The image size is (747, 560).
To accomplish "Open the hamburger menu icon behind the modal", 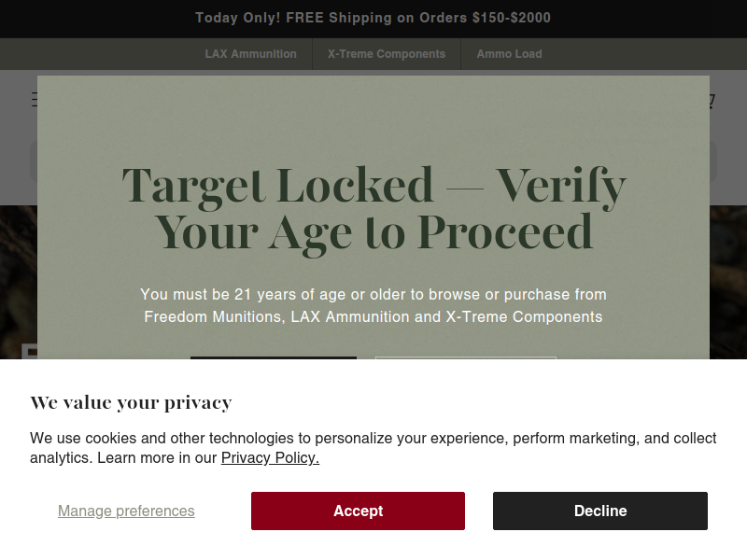I will 35,100.
